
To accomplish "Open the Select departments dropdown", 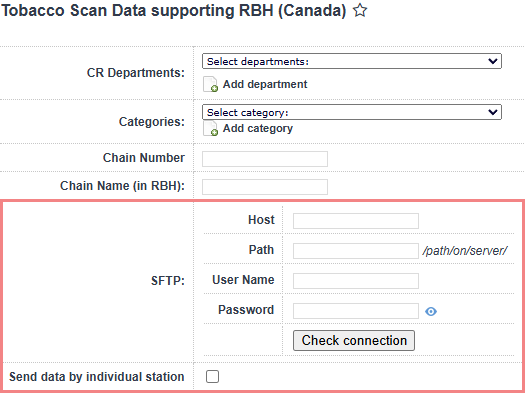I will click(x=352, y=61).
